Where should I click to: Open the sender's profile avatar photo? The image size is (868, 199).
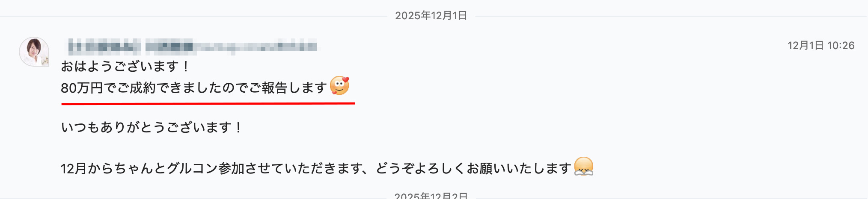click(34, 52)
